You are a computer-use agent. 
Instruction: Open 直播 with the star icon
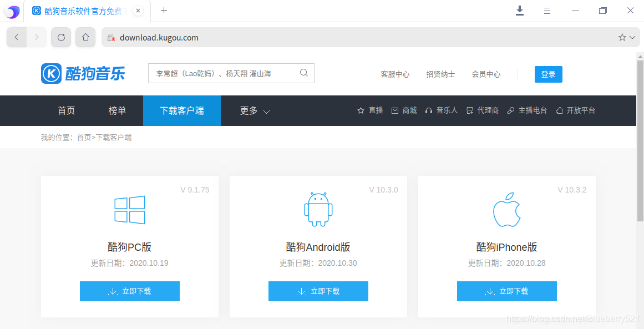click(370, 110)
